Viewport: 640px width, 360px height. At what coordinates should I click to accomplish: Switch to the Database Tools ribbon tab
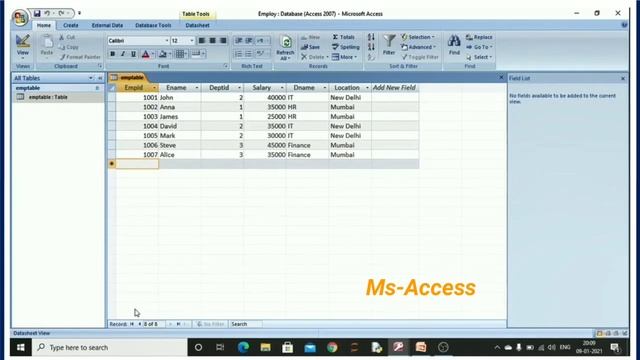click(x=153, y=25)
